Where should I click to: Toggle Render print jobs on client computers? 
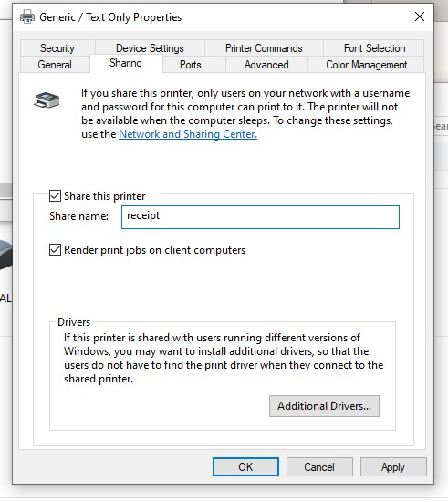(x=55, y=250)
